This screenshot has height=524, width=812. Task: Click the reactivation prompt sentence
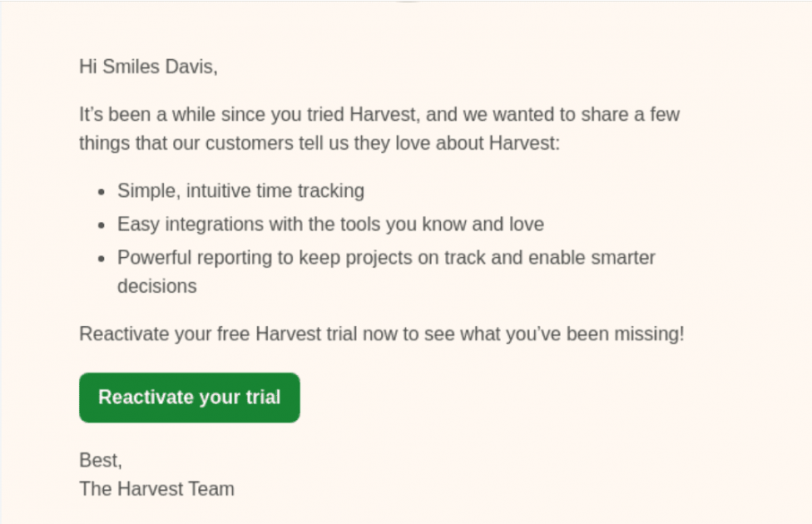point(382,333)
